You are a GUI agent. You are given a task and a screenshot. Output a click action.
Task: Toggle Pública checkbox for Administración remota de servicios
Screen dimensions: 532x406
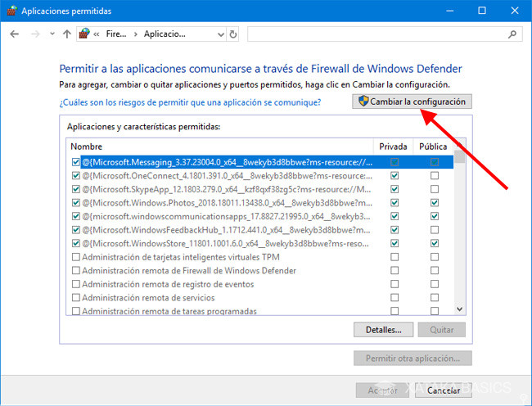click(435, 297)
